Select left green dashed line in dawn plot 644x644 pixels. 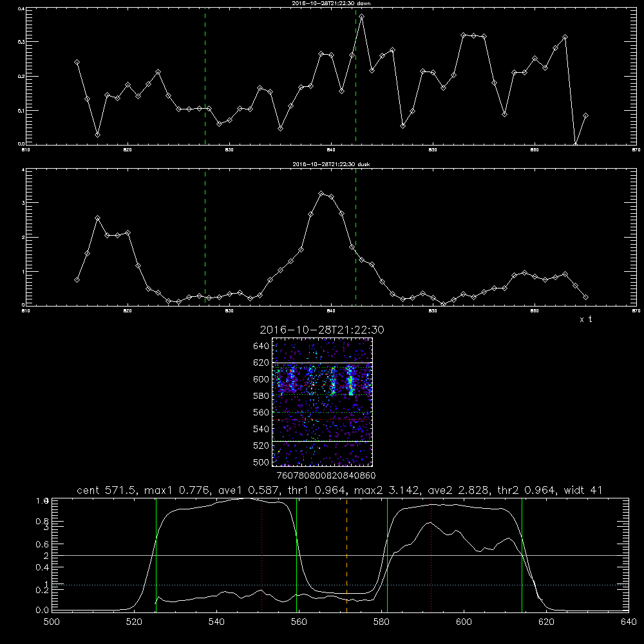205,77
